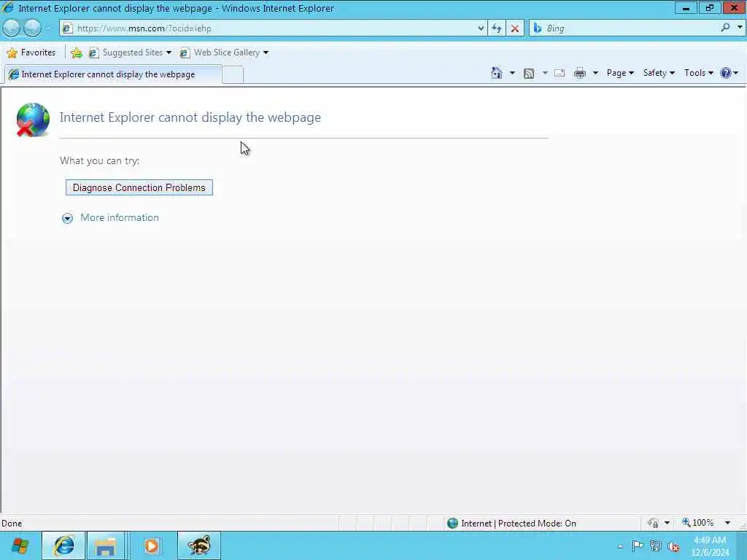Image resolution: width=747 pixels, height=560 pixels.
Task: Click the Internet zone globe in status bar
Action: pyautogui.click(x=452, y=523)
